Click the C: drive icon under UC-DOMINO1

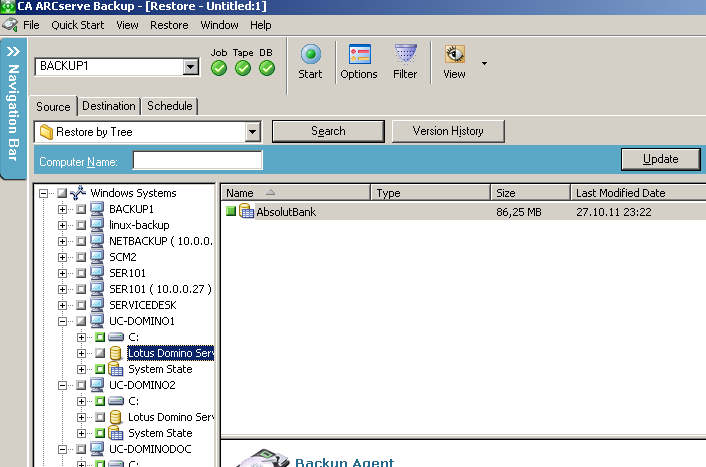coord(116,337)
